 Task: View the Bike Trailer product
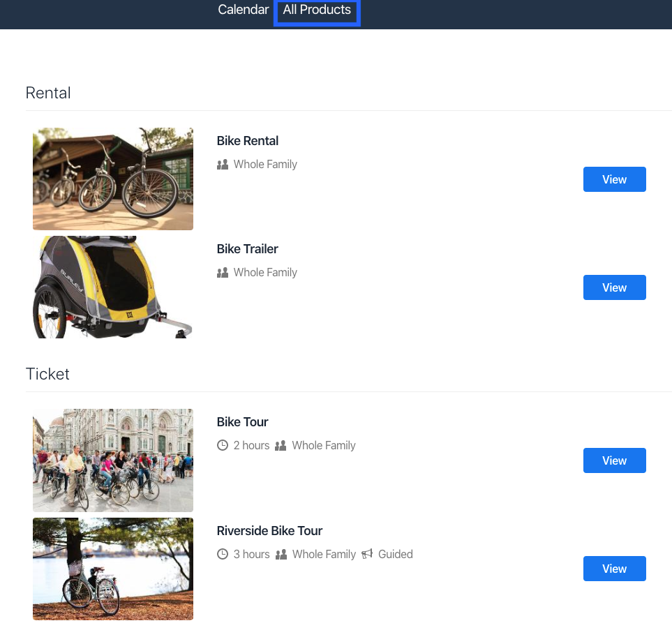tap(614, 287)
